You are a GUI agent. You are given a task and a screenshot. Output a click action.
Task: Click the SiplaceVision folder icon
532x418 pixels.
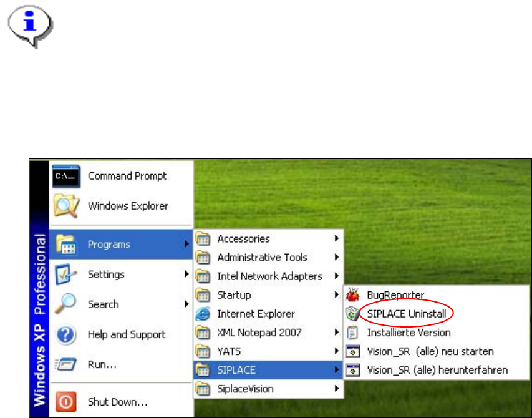(x=203, y=389)
